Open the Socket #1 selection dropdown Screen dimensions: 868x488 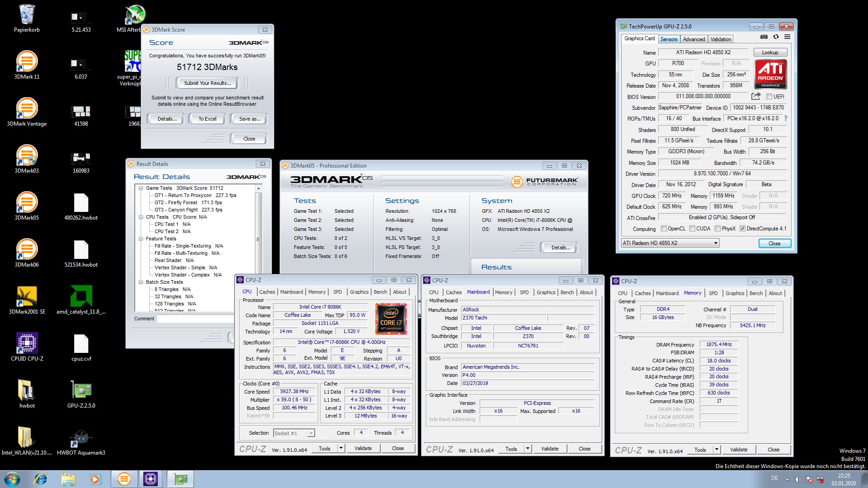(x=294, y=433)
